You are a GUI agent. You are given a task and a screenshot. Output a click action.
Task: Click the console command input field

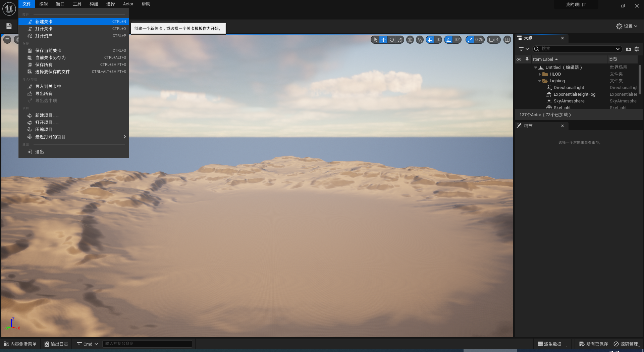tap(147, 344)
